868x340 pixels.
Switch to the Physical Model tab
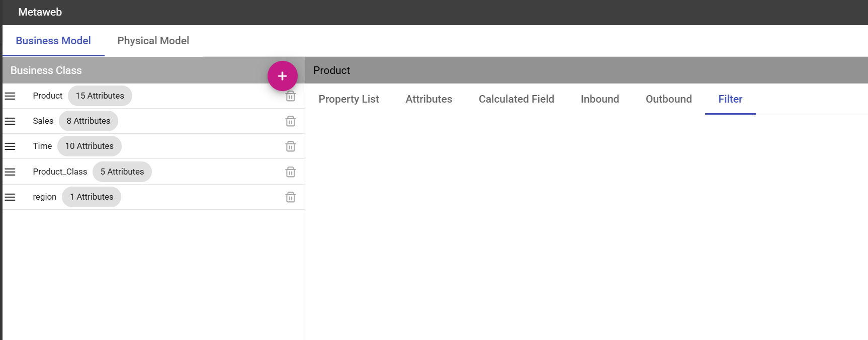pos(153,41)
